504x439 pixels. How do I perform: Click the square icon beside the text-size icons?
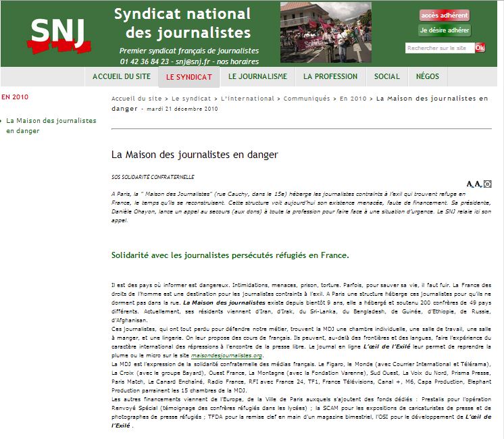[x=488, y=184]
